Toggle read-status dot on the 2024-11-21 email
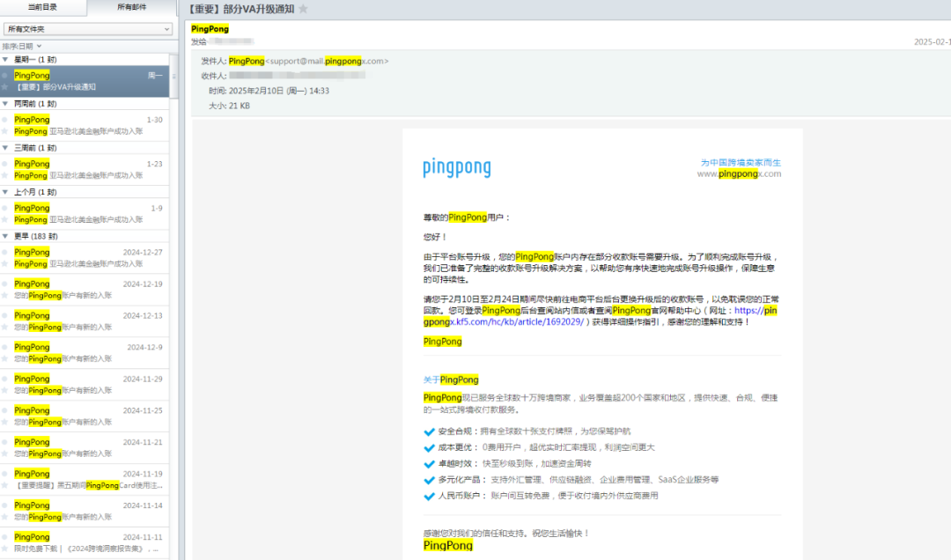 [x=5, y=442]
